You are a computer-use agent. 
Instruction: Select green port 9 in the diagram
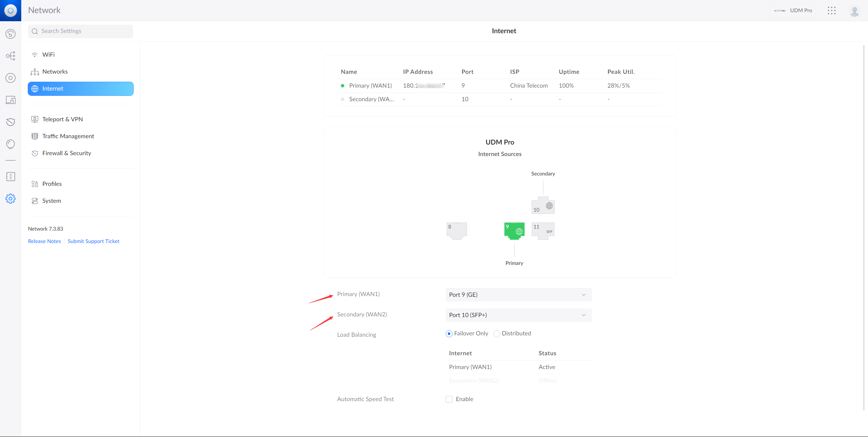(x=514, y=231)
